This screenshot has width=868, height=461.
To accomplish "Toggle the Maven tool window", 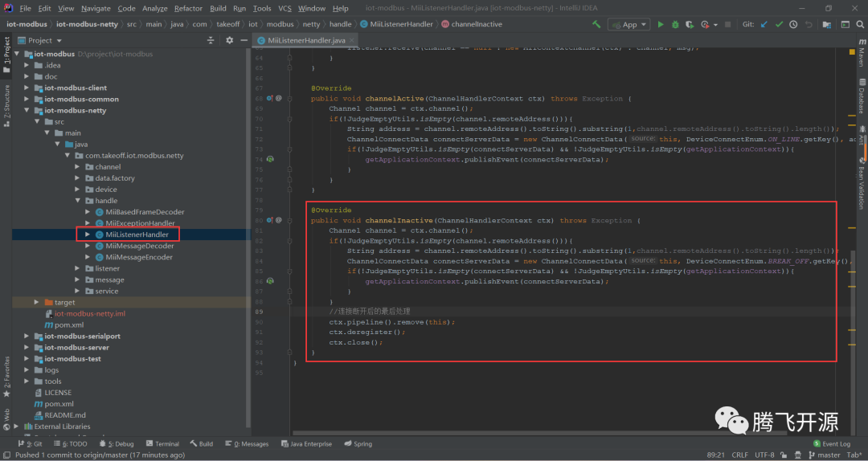I will [x=861, y=56].
